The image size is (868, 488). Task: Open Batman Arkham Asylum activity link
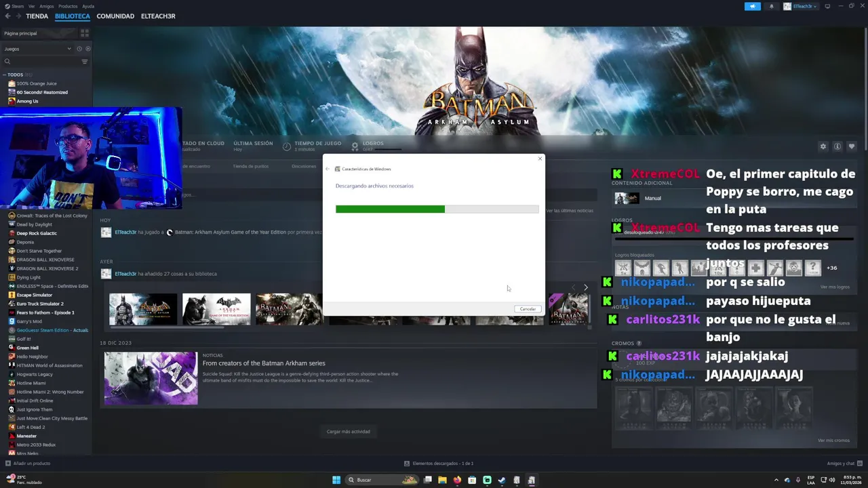[x=230, y=232]
